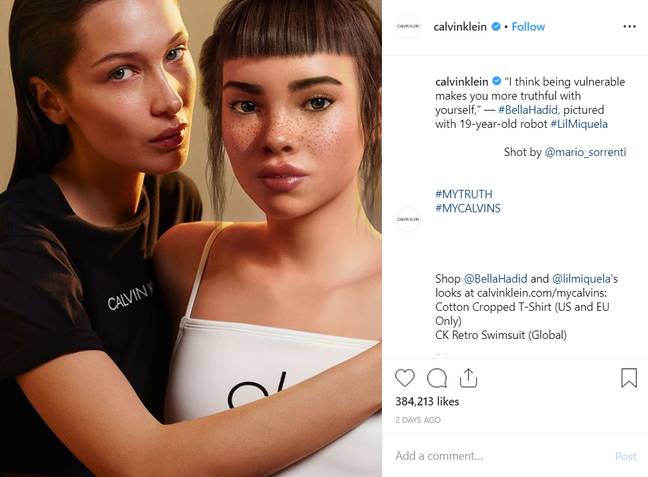
Task: Open the #LilMiquela hashtag
Action: coord(579,124)
